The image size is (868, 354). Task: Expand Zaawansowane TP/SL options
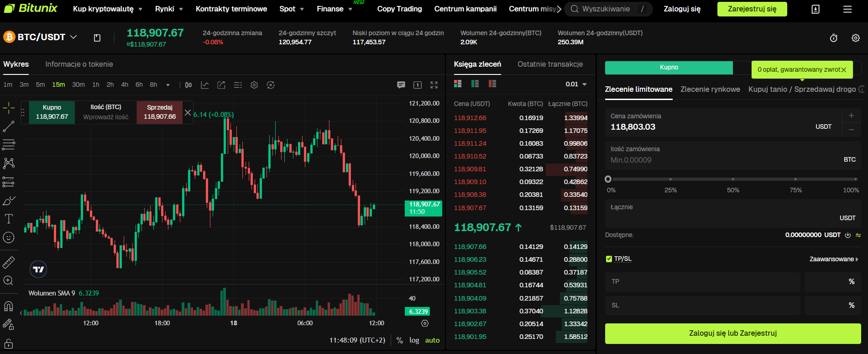(834, 259)
